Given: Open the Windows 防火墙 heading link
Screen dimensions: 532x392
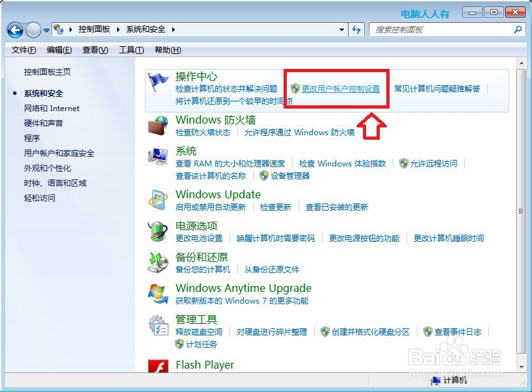Looking at the screenshot, I should pos(216,120).
